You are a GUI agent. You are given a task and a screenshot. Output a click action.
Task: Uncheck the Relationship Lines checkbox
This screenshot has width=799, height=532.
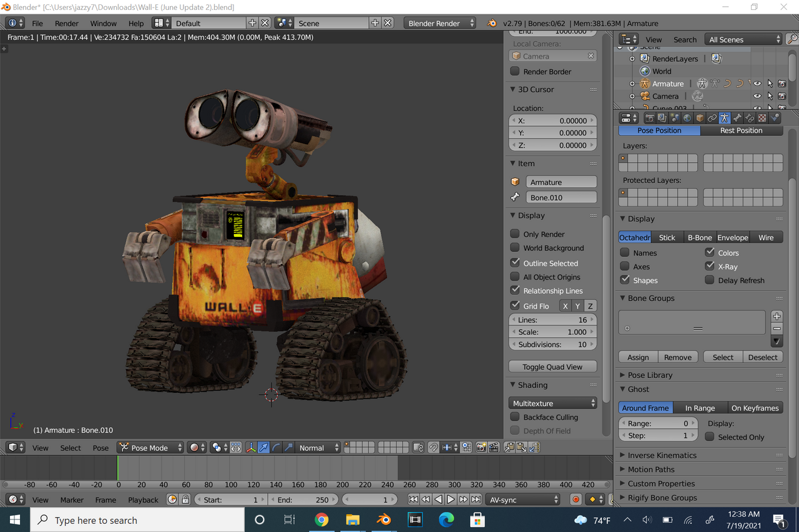click(515, 290)
